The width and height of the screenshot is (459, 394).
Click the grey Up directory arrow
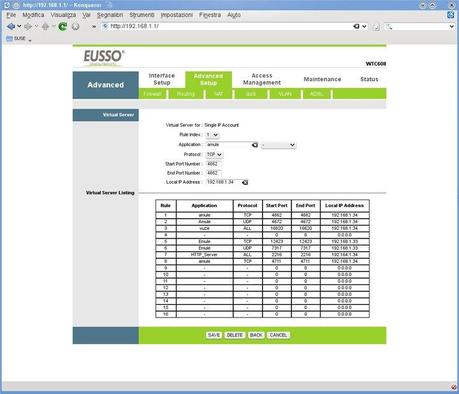click(x=46, y=26)
